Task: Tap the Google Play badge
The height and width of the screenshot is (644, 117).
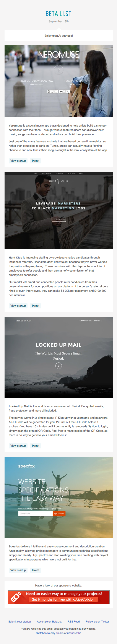Action: point(64,92)
